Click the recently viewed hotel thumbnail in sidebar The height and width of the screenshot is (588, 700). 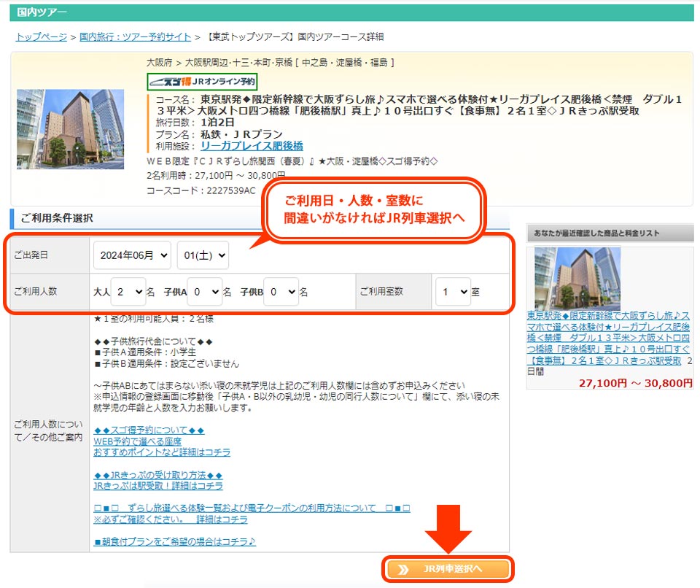[577, 278]
